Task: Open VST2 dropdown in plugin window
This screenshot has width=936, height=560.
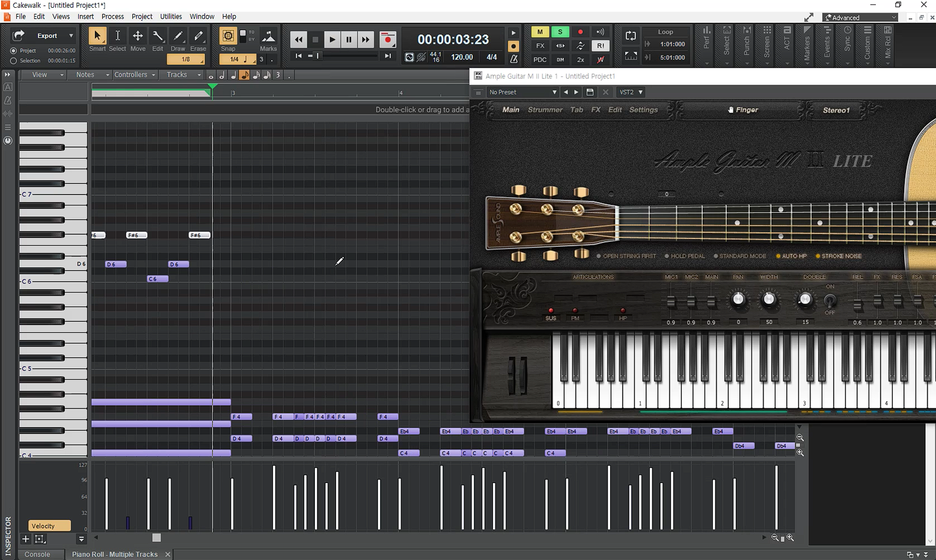Action: 631,92
